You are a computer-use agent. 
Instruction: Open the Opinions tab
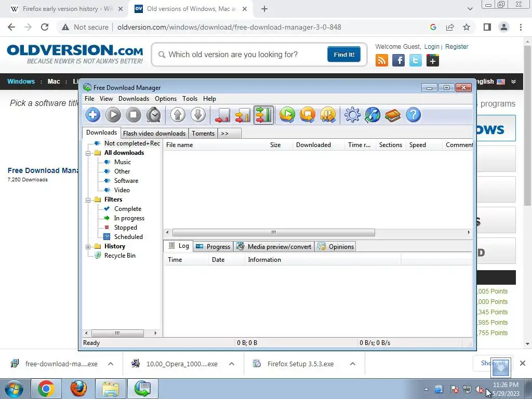(x=336, y=247)
